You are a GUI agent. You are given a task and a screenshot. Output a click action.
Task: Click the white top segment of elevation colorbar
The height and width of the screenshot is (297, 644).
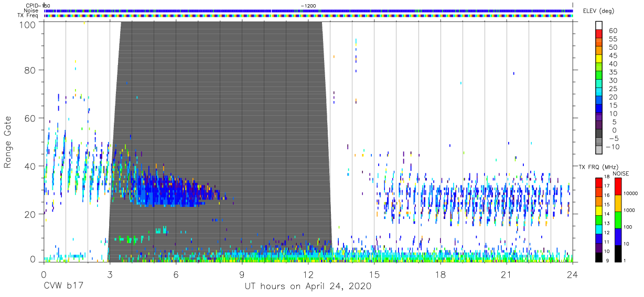[599, 26]
